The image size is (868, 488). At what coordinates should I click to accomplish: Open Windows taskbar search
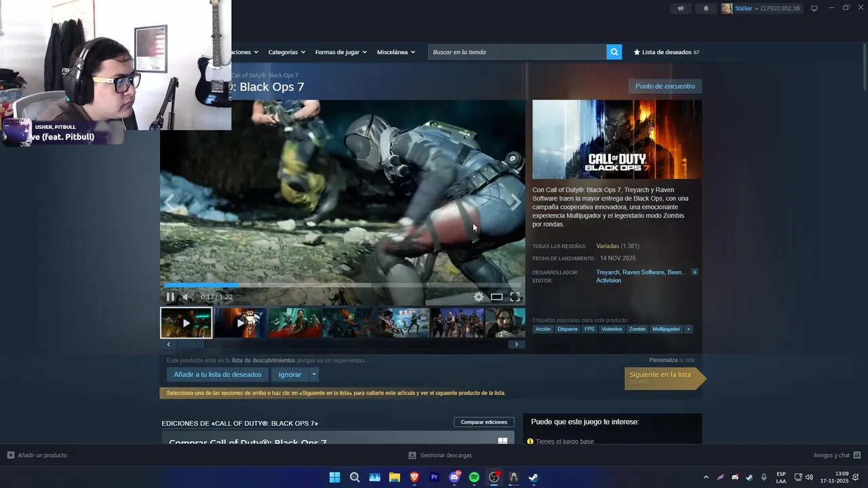[x=355, y=477]
